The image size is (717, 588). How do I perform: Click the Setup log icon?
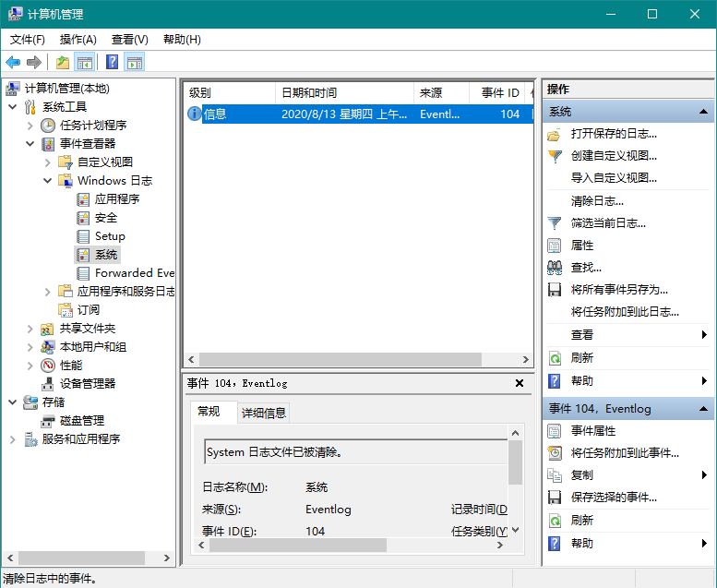click(x=83, y=236)
